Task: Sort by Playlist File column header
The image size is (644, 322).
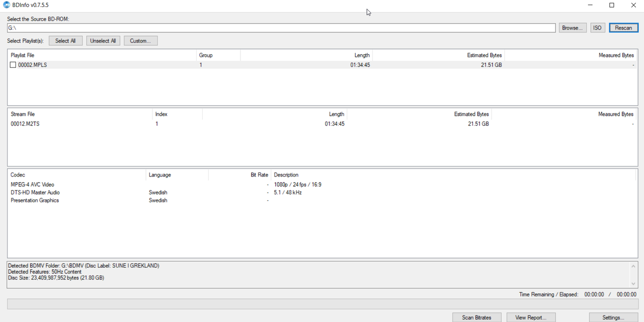Action: pos(102,55)
